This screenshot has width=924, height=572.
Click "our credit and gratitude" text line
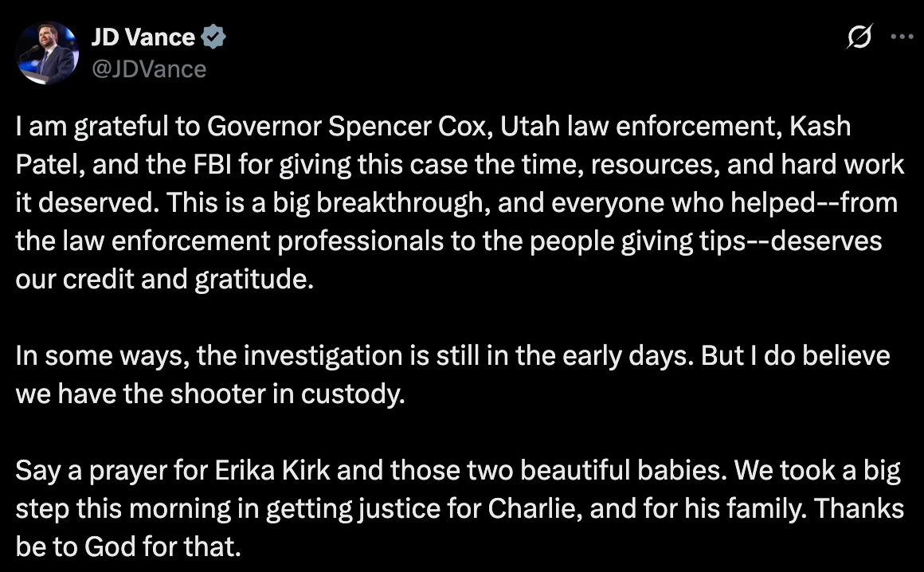pyautogui.click(x=160, y=279)
